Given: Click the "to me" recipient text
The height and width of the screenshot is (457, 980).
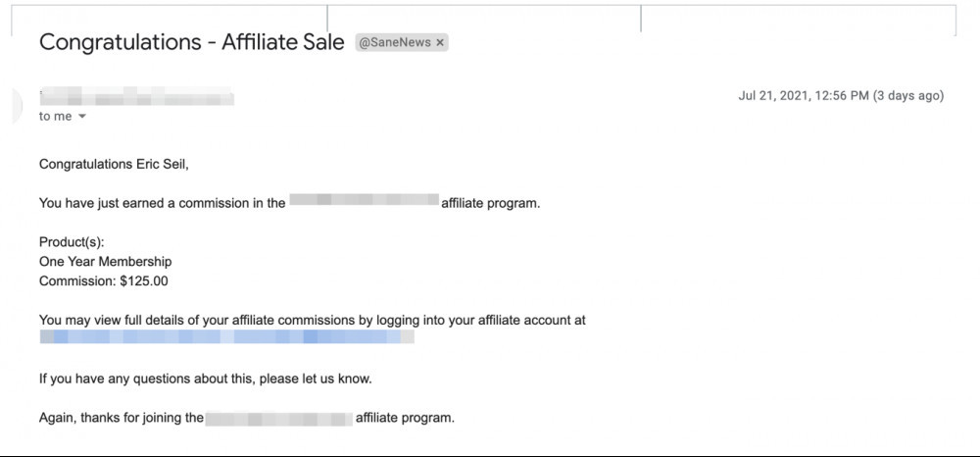Looking at the screenshot, I should point(56,117).
